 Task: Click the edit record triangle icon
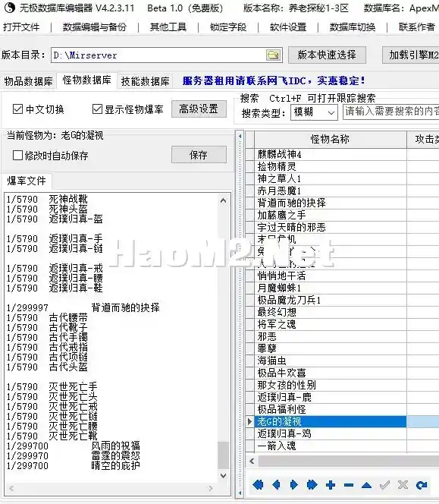click(x=366, y=485)
